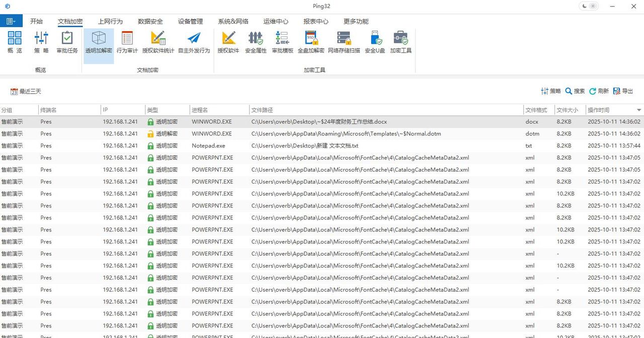Open the 最近三天 date range filter

pyautogui.click(x=26, y=92)
